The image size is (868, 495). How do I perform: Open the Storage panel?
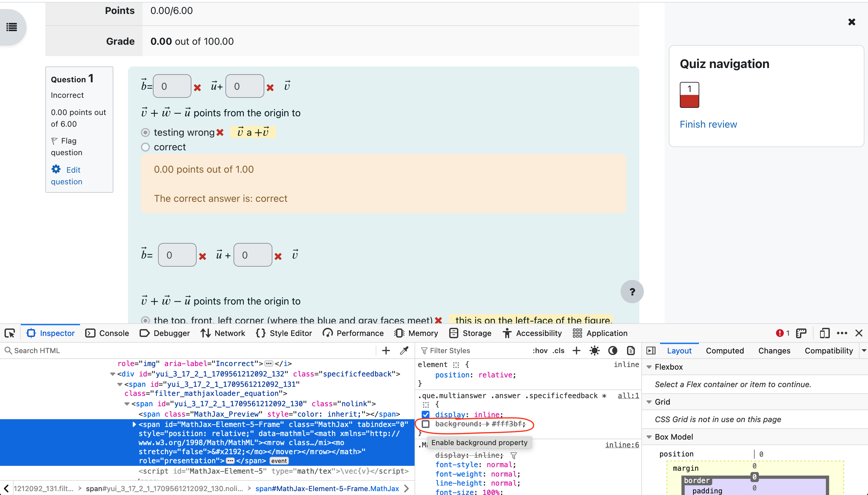point(470,333)
